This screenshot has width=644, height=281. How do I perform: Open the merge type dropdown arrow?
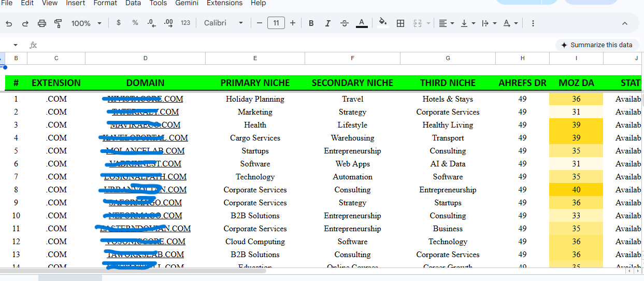[x=428, y=23]
